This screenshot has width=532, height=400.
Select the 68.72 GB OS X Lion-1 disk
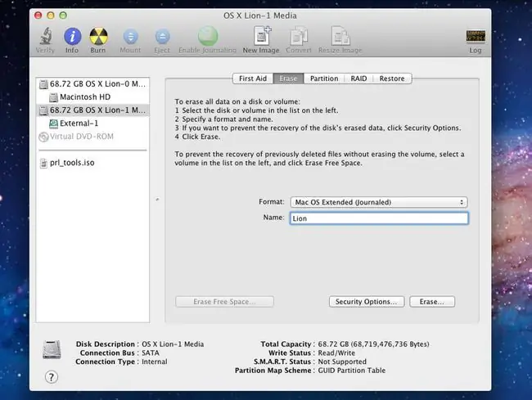92,110
